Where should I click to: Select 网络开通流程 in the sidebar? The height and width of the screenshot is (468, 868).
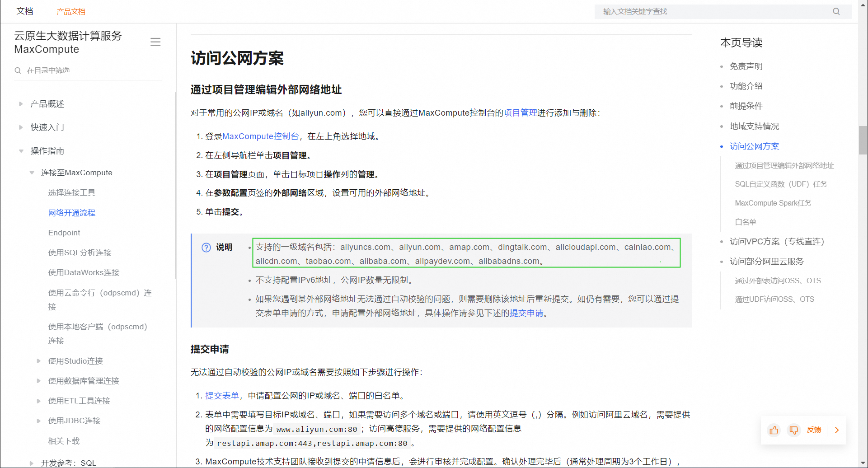pos(72,213)
